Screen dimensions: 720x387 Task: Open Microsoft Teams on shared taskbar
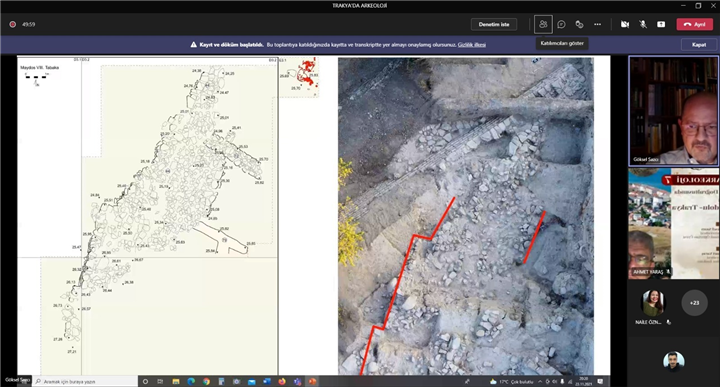point(297,381)
